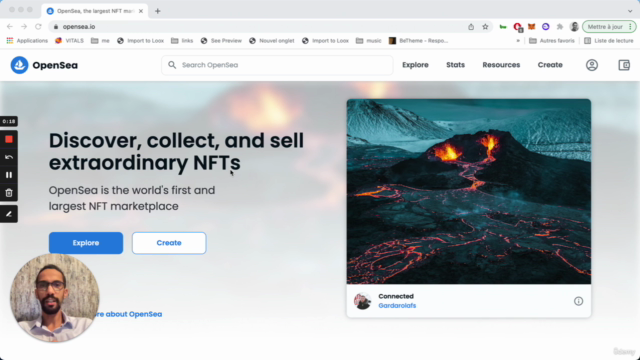Viewport: 640px width, 360px height.
Task: Open the Resources navigation menu
Action: click(x=501, y=65)
